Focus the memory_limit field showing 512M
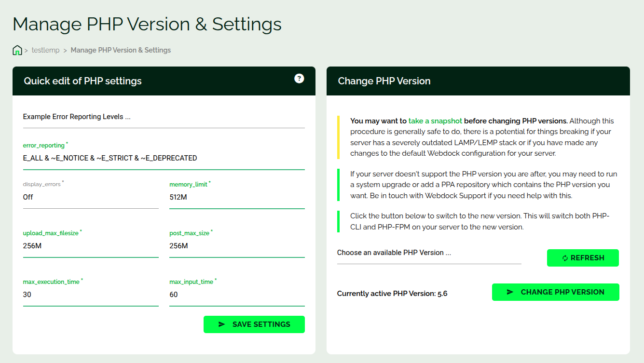Image resolution: width=644 pixels, height=363 pixels. tap(236, 197)
